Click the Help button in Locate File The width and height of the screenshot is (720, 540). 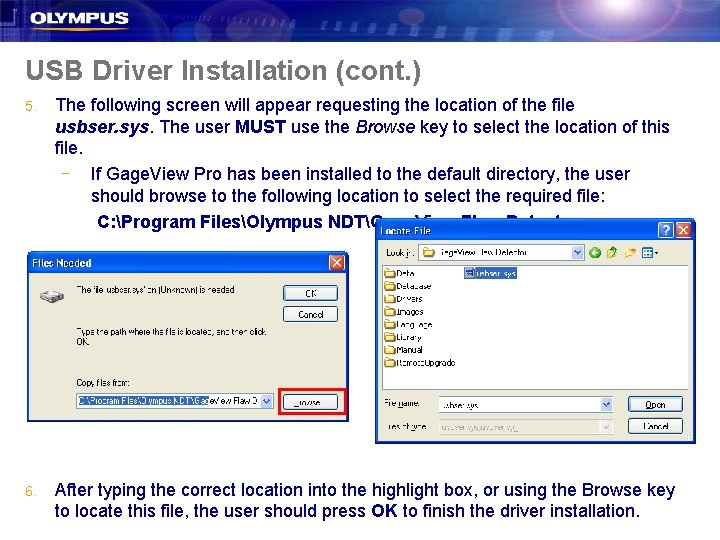click(666, 230)
